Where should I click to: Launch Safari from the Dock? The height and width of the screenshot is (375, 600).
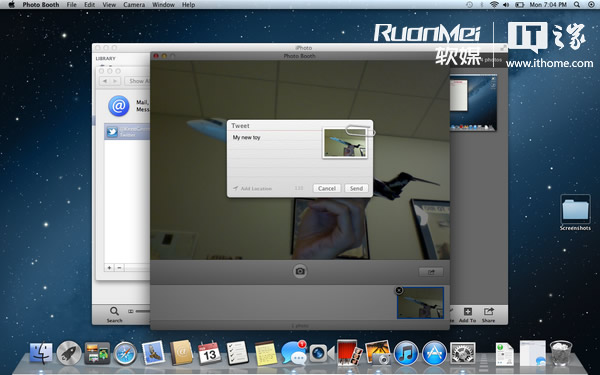click(125, 353)
